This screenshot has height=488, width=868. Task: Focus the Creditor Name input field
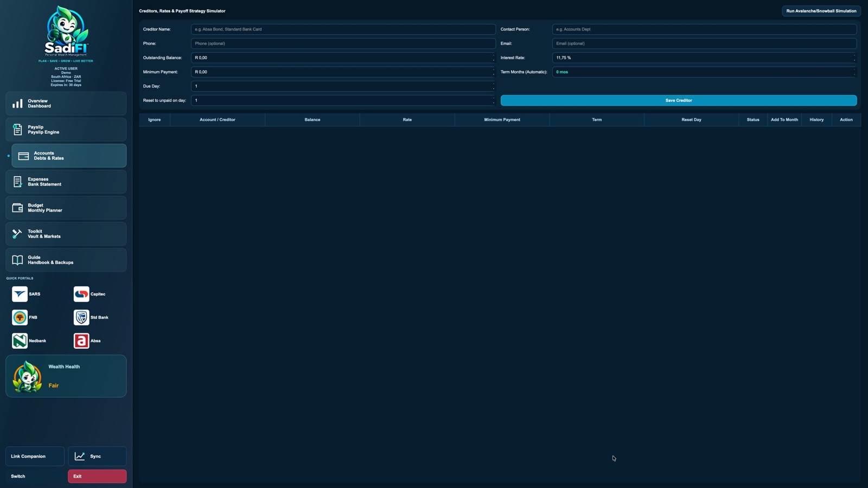pyautogui.click(x=343, y=29)
